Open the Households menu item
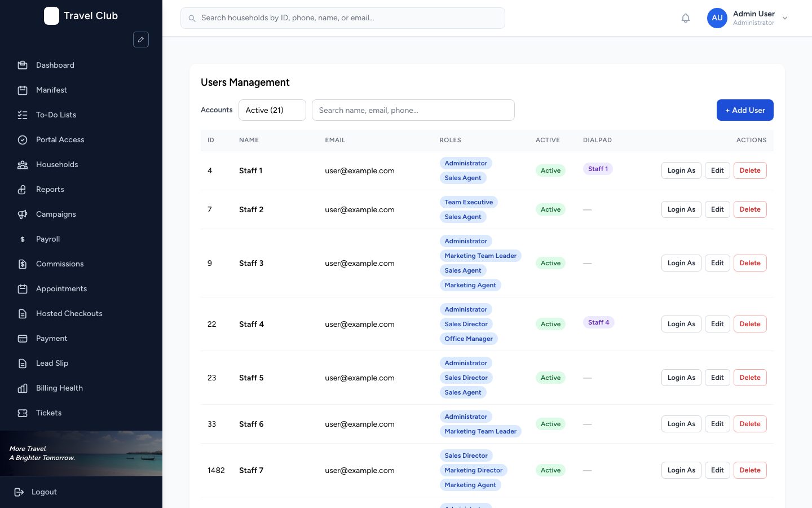This screenshot has height=508, width=812. [81, 164]
